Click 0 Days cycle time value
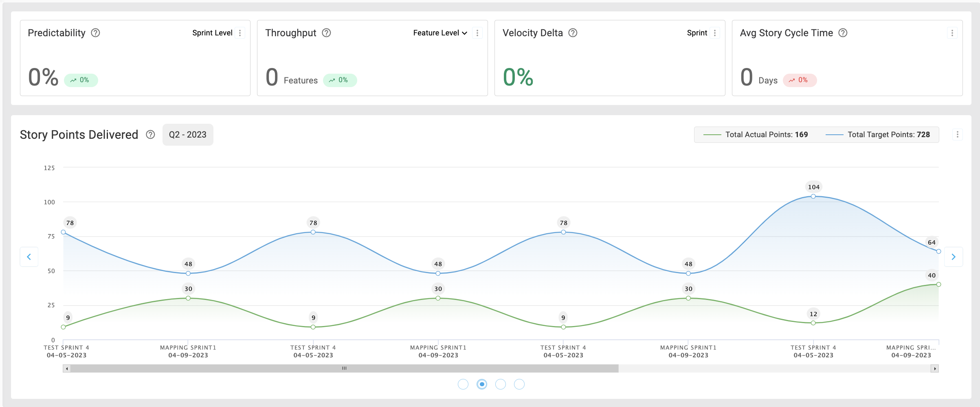 pyautogui.click(x=759, y=77)
